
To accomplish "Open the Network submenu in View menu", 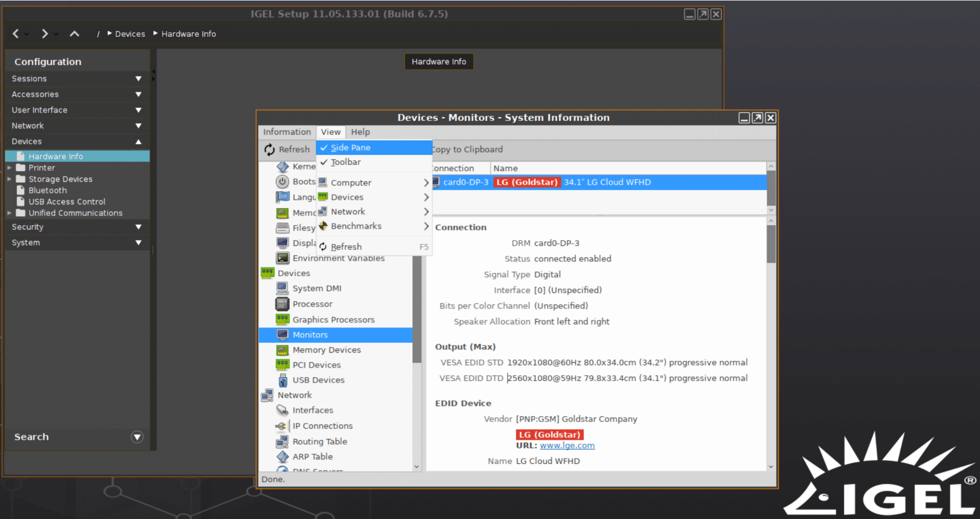I will 374,211.
